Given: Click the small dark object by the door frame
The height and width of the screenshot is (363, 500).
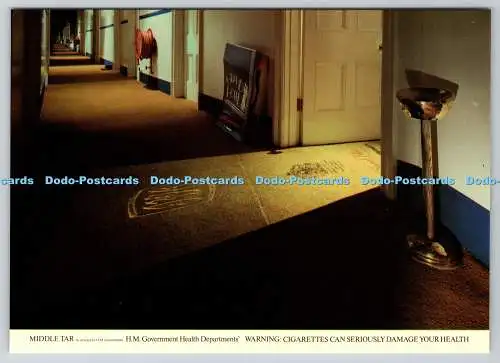Looking at the screenshot, I should [x=275, y=151].
